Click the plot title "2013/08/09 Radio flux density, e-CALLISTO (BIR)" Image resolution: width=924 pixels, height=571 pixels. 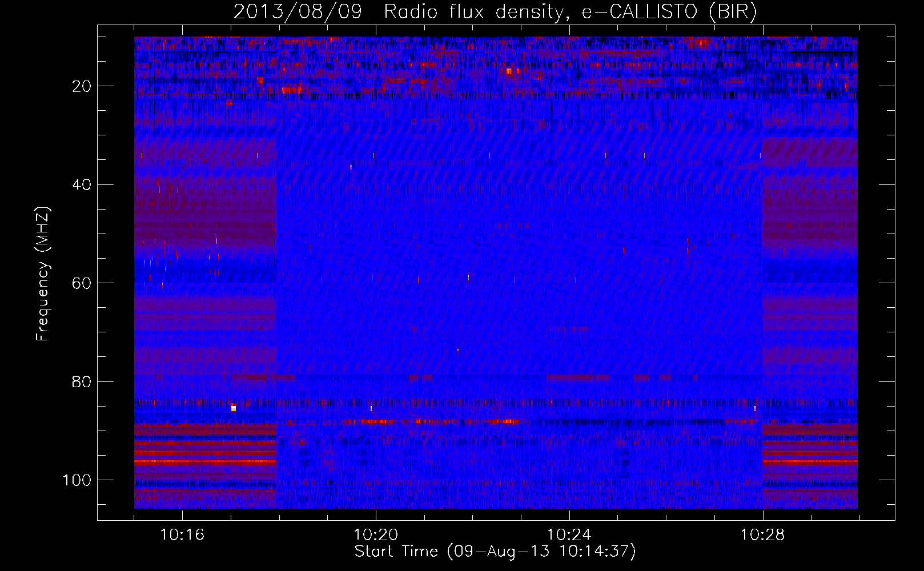click(x=495, y=11)
